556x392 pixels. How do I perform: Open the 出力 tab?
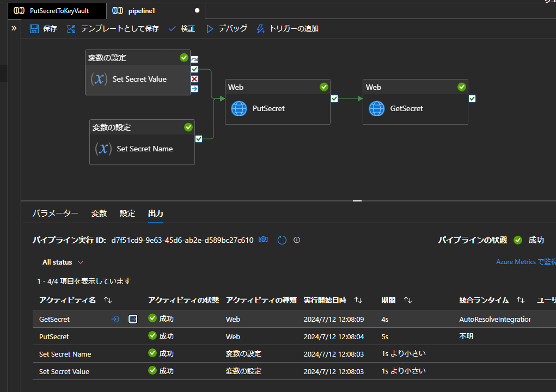coord(155,213)
